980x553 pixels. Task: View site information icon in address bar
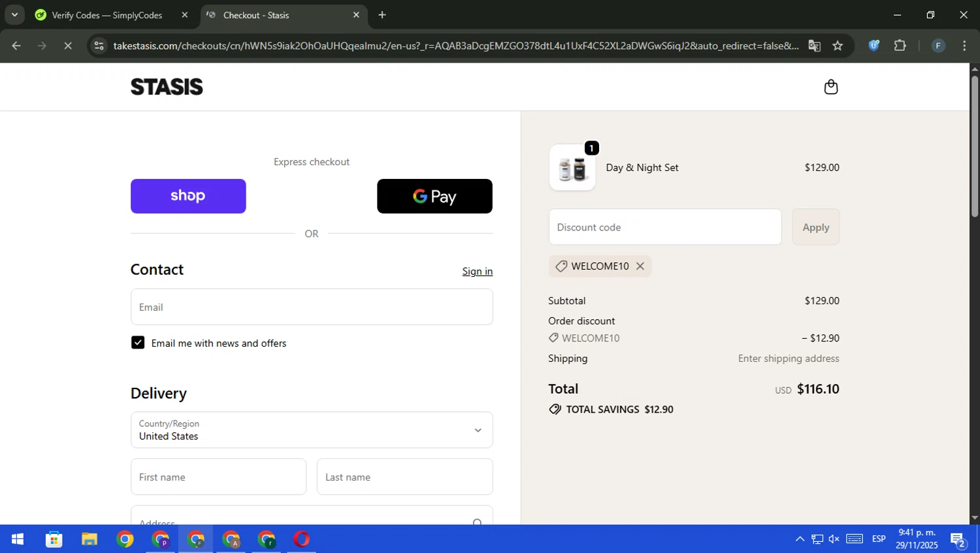[99, 46]
